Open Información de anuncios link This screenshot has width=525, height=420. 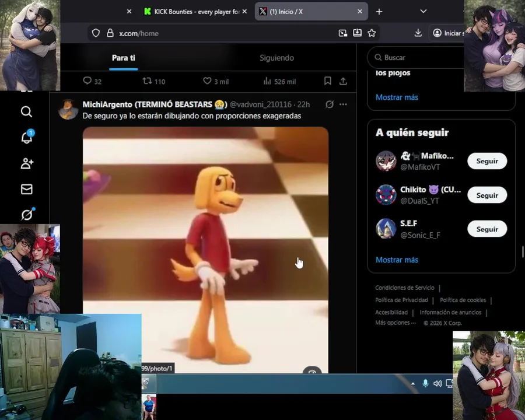pos(450,312)
